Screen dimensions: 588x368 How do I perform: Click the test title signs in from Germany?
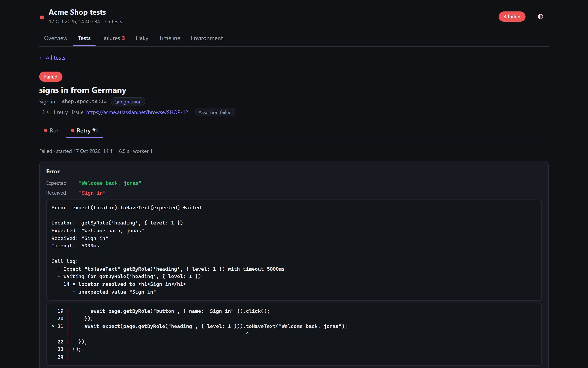(83, 90)
